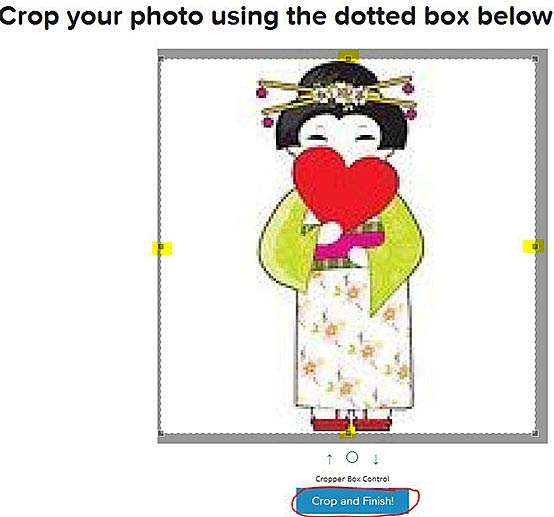Click the top-right corner crop handle
Image resolution: width=554 pixels, height=517 pixels.
[x=535, y=59]
